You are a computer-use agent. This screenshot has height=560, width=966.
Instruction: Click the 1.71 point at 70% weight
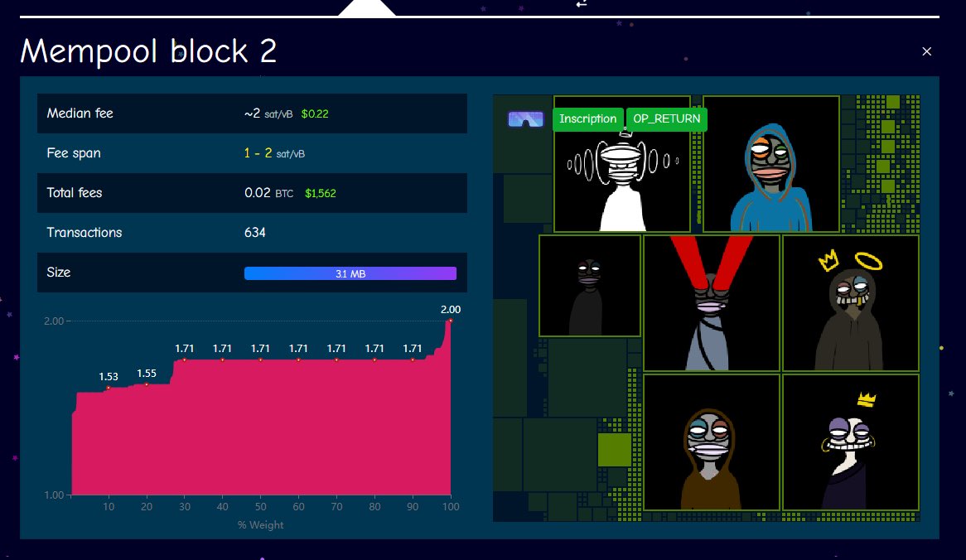tap(336, 360)
